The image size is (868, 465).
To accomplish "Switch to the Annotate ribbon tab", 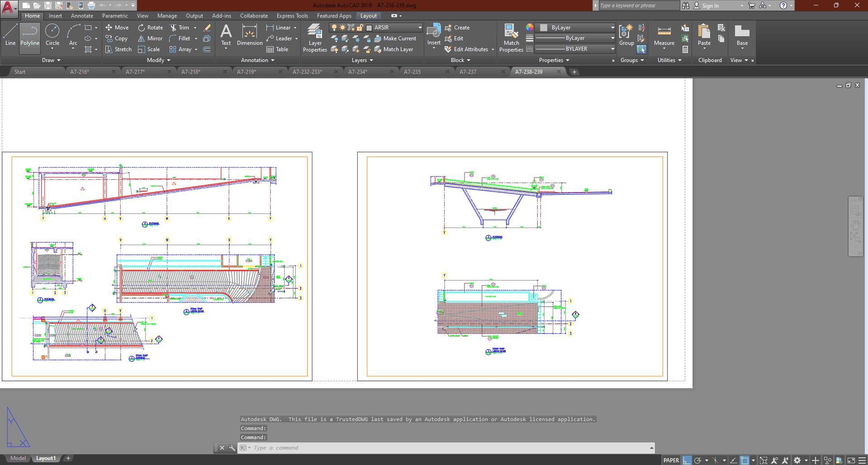I will (x=82, y=16).
